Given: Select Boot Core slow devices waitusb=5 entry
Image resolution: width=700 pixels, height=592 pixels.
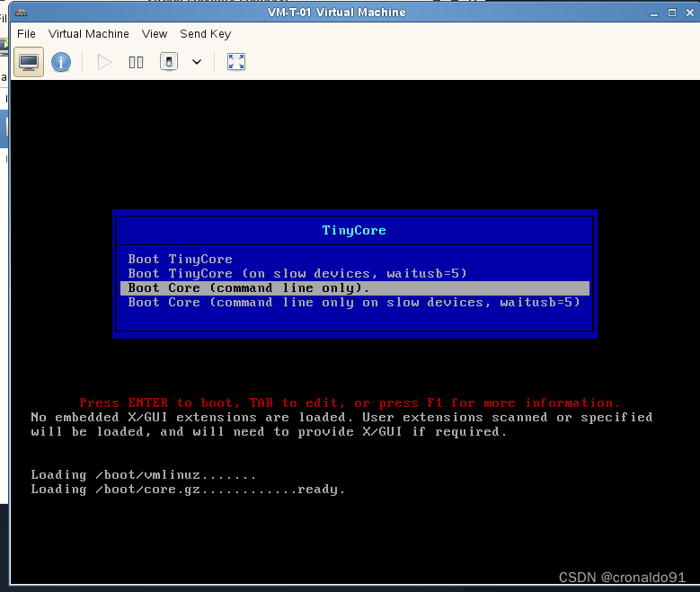Looking at the screenshot, I should [354, 302].
